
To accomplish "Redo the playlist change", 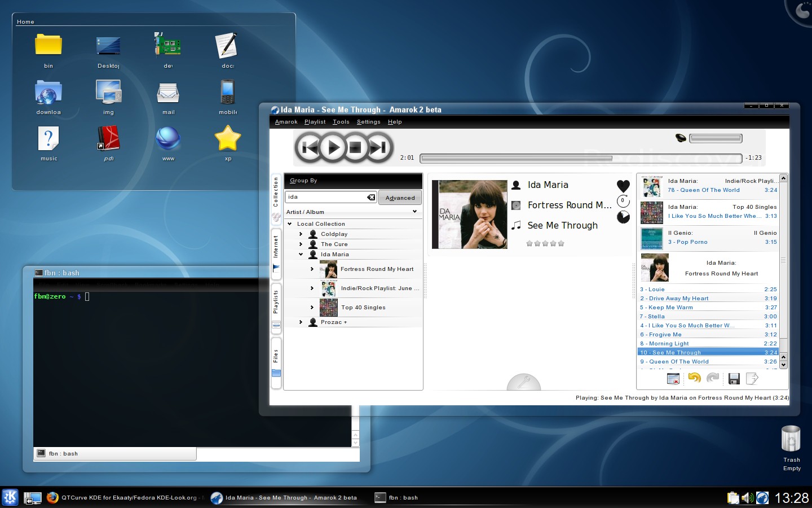I will click(713, 378).
